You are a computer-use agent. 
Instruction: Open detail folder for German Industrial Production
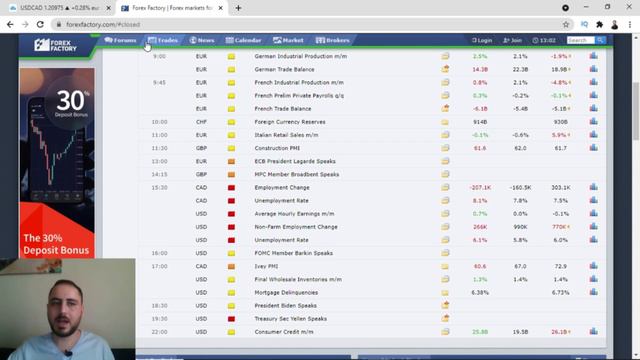(x=445, y=56)
